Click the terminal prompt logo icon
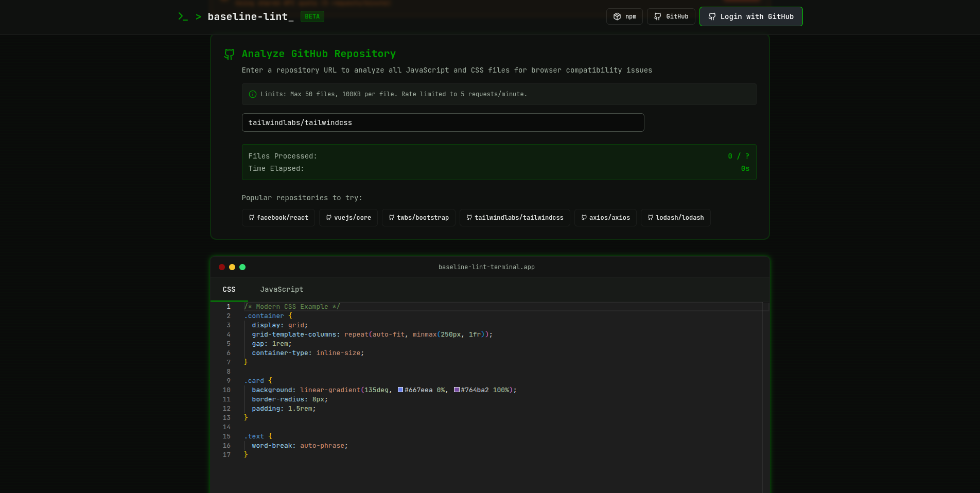Image resolution: width=980 pixels, height=493 pixels. click(x=183, y=16)
